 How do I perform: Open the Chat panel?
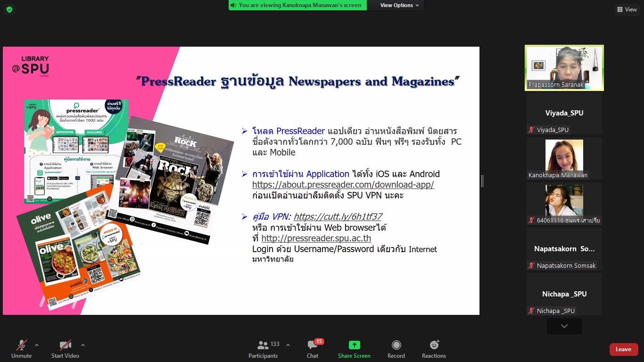[x=313, y=349]
